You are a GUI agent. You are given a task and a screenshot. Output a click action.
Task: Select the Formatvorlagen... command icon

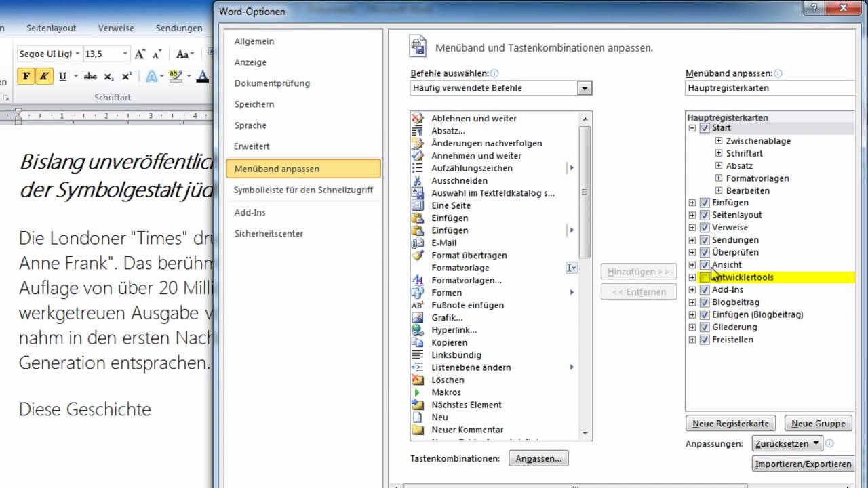[418, 280]
